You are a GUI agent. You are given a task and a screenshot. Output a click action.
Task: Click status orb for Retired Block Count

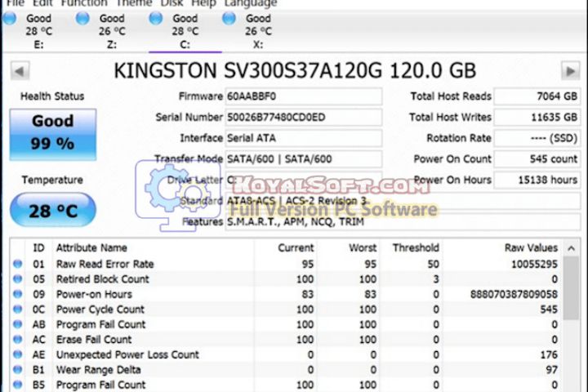[18, 279]
